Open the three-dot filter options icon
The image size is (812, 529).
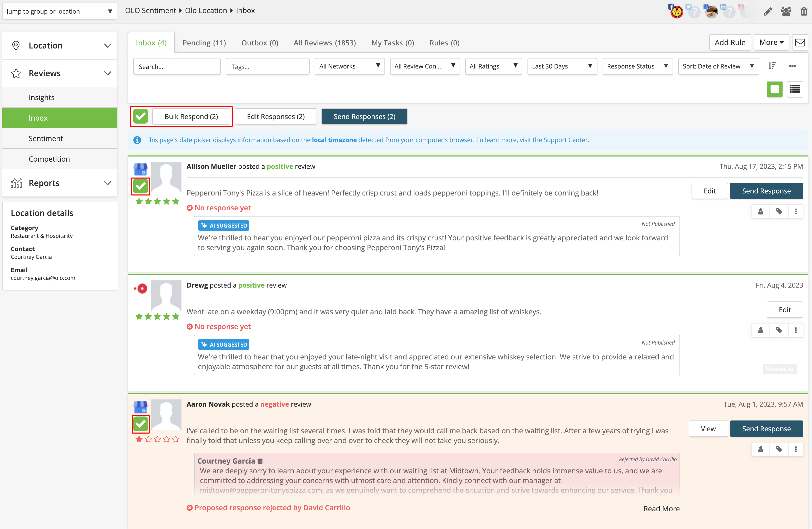(792, 66)
